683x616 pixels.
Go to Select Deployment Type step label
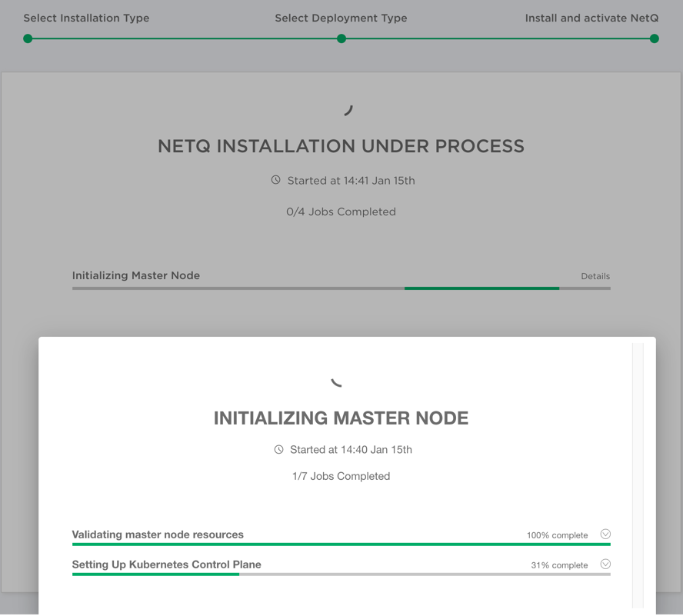click(x=341, y=18)
